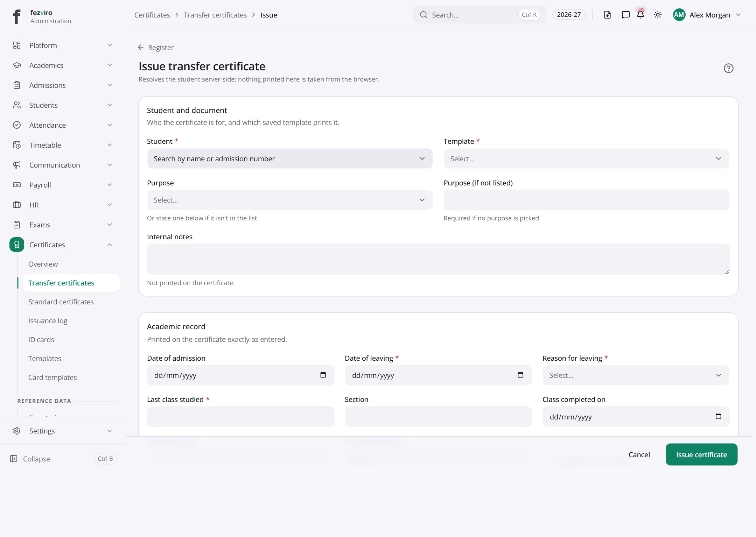The image size is (756, 537).
Task: Open Card templates submenu item
Action: pos(52,377)
